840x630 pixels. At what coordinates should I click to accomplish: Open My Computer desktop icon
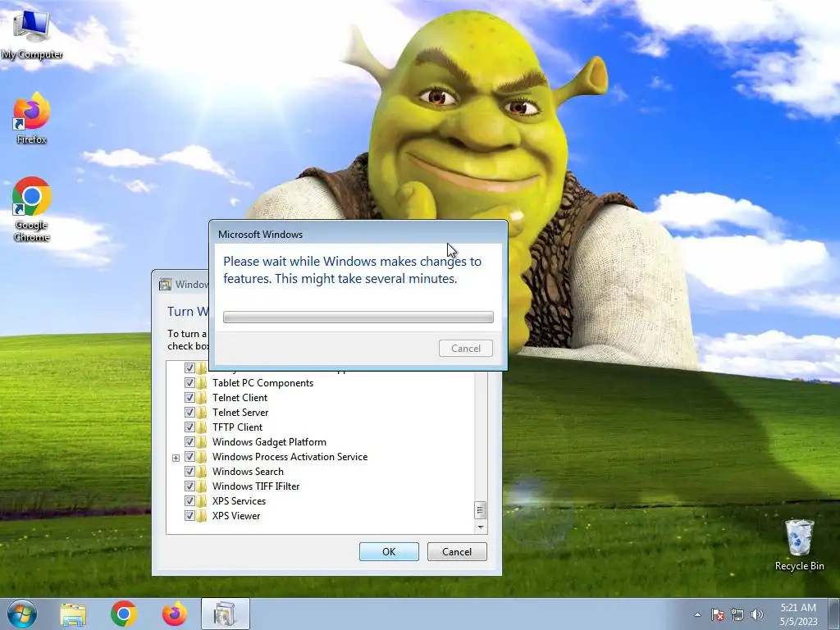click(31, 32)
